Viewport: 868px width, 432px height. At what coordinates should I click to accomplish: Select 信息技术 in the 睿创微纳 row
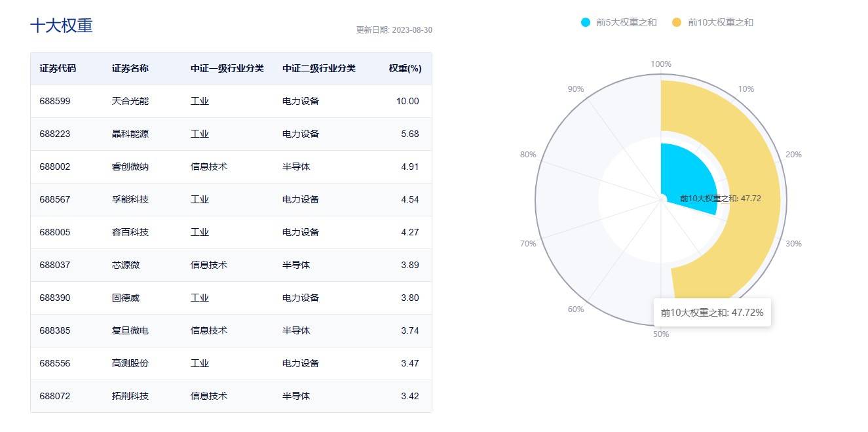click(x=209, y=167)
